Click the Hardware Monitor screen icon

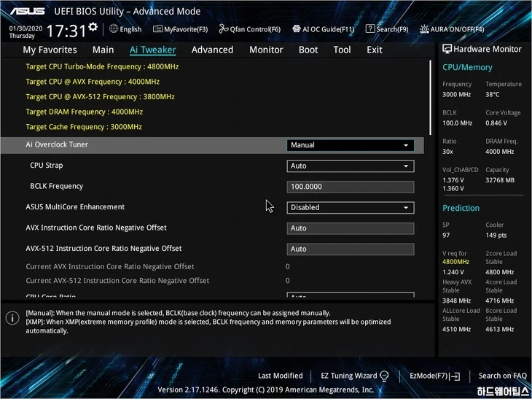[447, 49]
